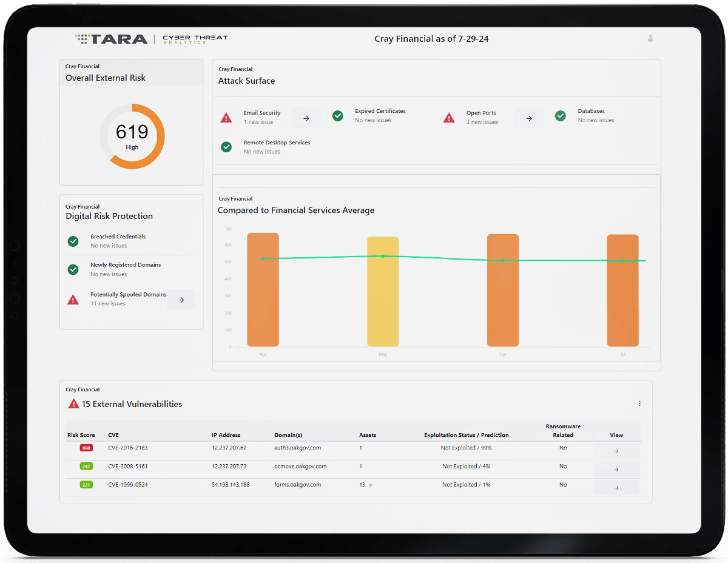This screenshot has height=563, width=728.
Task: Click Domain(s) column header
Action: point(288,435)
